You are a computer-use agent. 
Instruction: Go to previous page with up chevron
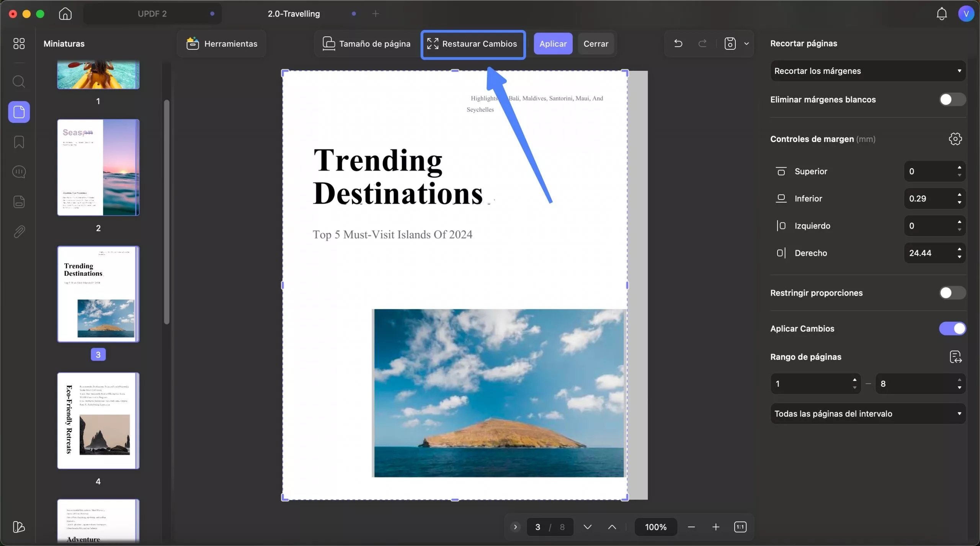[612, 527]
